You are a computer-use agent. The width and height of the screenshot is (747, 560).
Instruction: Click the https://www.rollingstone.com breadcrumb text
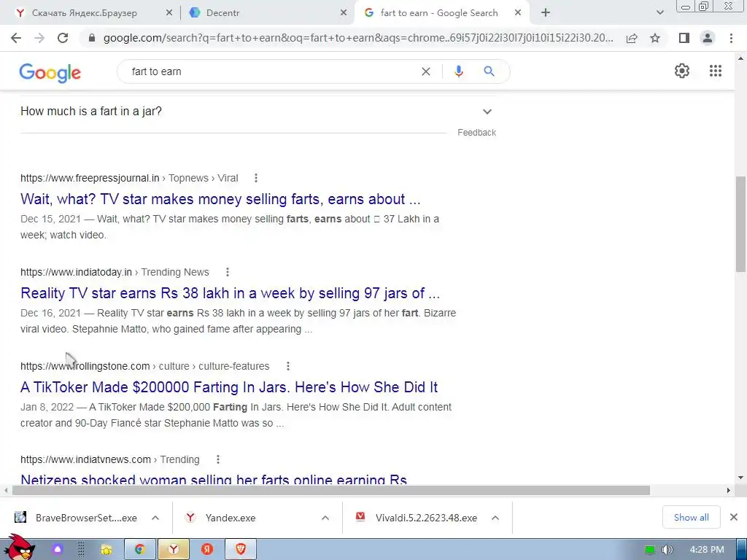pyautogui.click(x=85, y=366)
